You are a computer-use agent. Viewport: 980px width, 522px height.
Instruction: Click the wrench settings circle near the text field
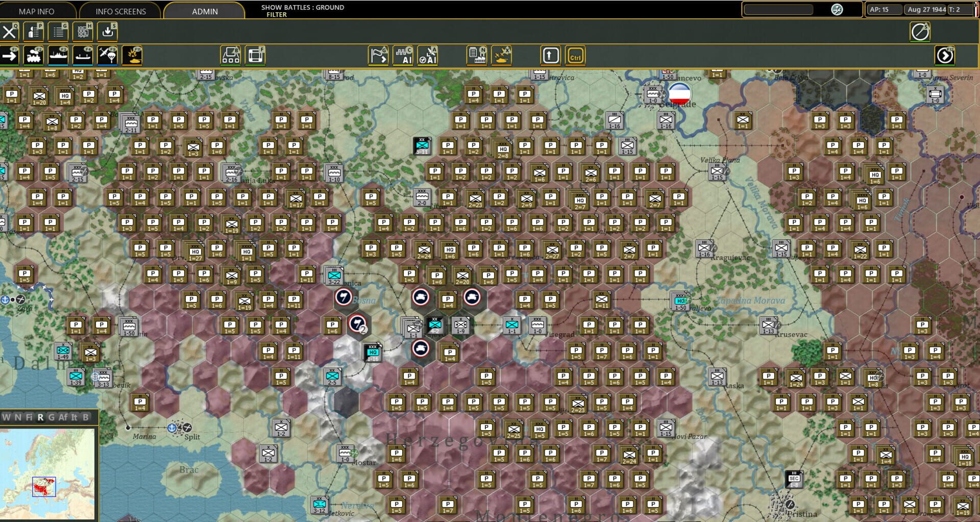(837, 9)
